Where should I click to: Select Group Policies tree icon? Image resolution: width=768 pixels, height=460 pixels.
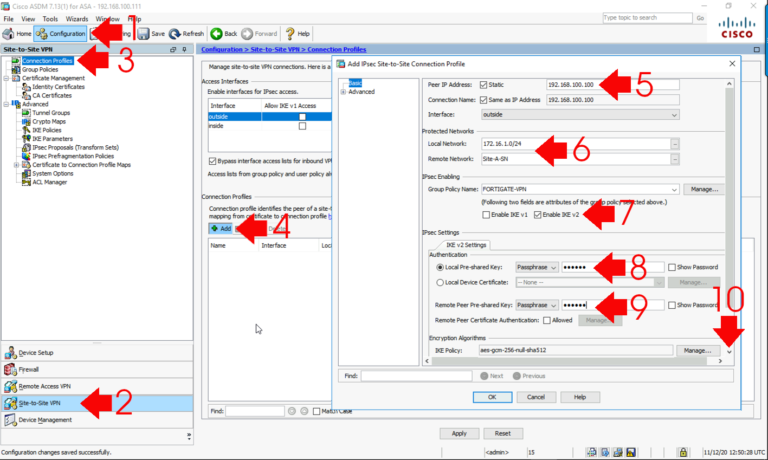(x=16, y=70)
